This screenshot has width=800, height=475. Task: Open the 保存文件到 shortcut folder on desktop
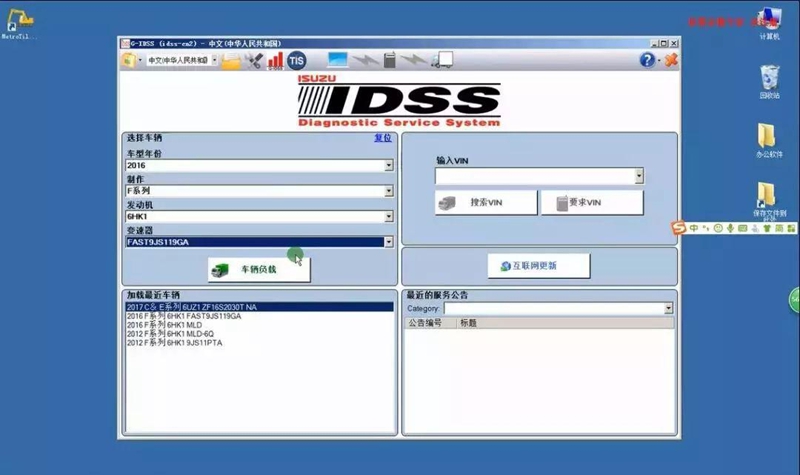(x=769, y=201)
